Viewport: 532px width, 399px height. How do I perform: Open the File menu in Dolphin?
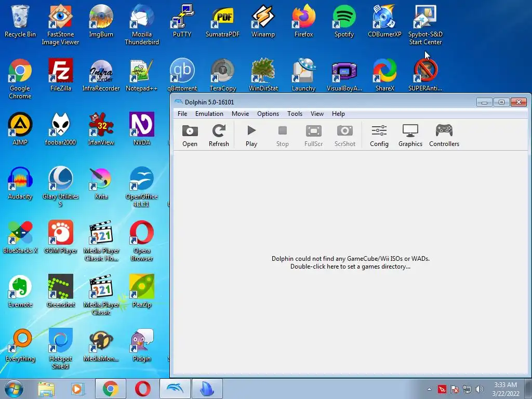pos(182,114)
